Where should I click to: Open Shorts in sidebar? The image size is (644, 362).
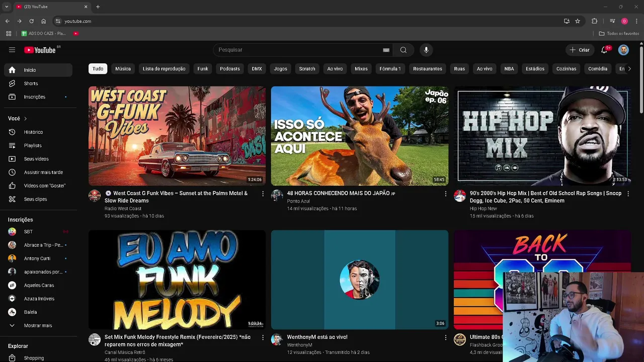38,83
